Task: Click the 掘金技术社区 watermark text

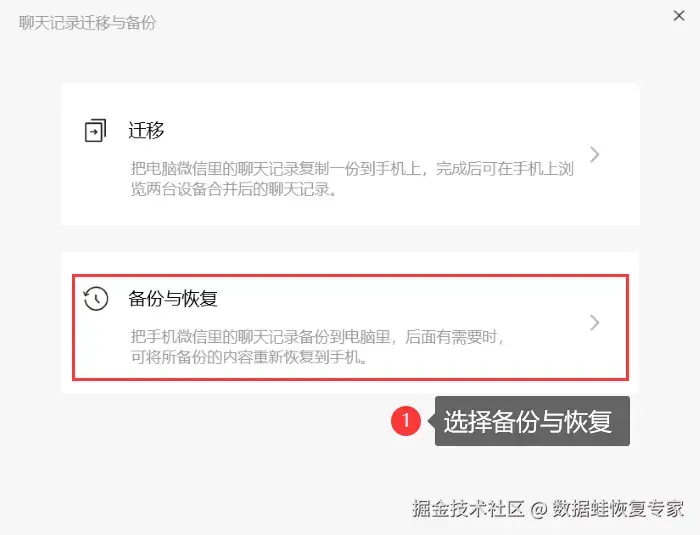Action: 468,508
